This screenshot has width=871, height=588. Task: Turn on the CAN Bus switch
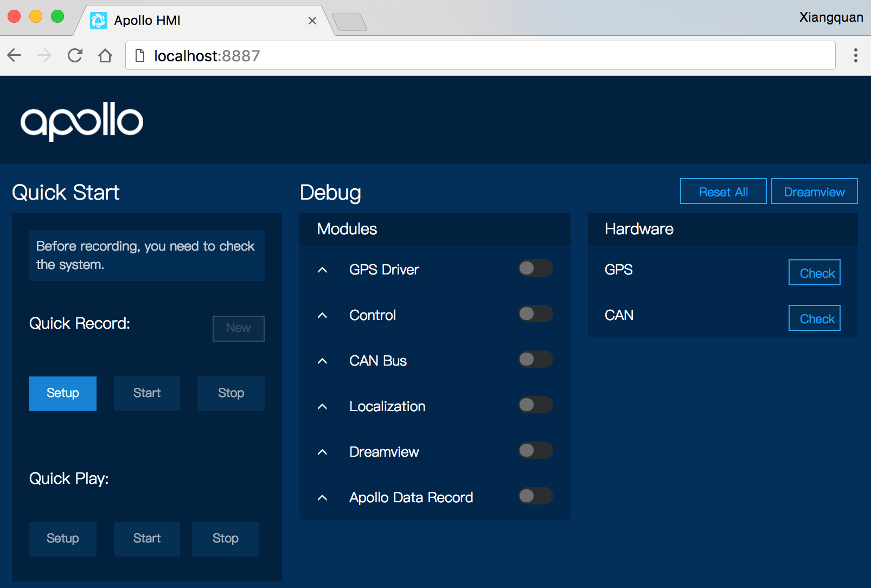click(535, 359)
